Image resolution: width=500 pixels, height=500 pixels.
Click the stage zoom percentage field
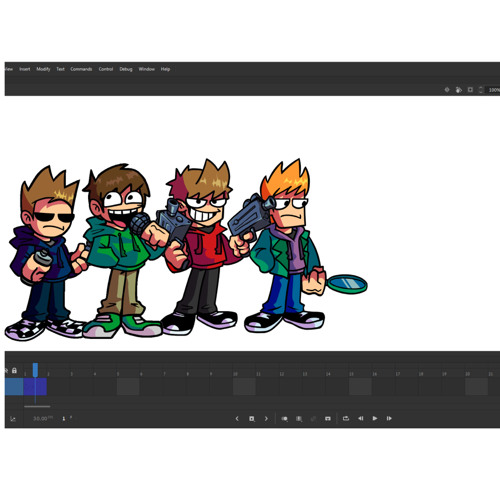click(x=494, y=90)
